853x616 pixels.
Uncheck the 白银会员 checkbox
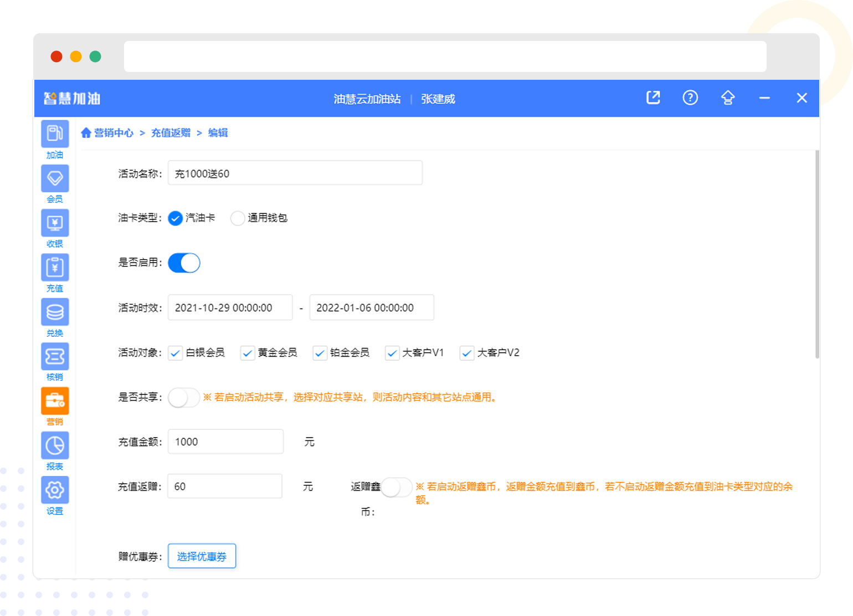176,353
